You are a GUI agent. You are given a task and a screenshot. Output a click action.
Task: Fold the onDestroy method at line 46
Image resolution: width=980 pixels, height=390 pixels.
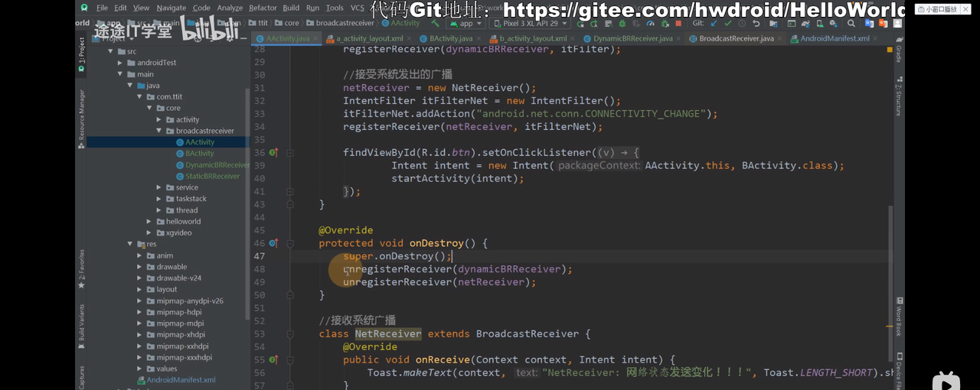[x=290, y=243]
